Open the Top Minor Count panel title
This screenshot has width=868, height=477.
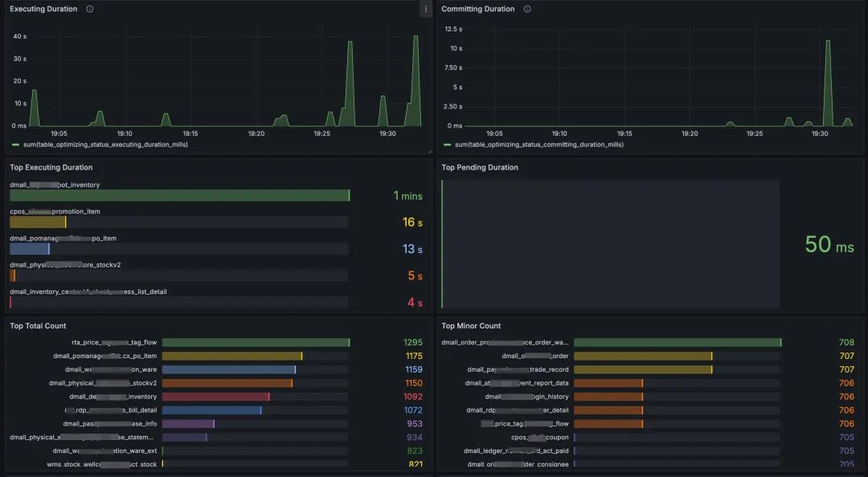point(470,326)
